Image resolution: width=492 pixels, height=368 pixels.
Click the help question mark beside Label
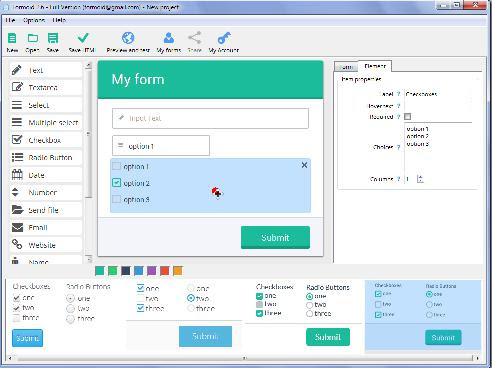pyautogui.click(x=398, y=94)
